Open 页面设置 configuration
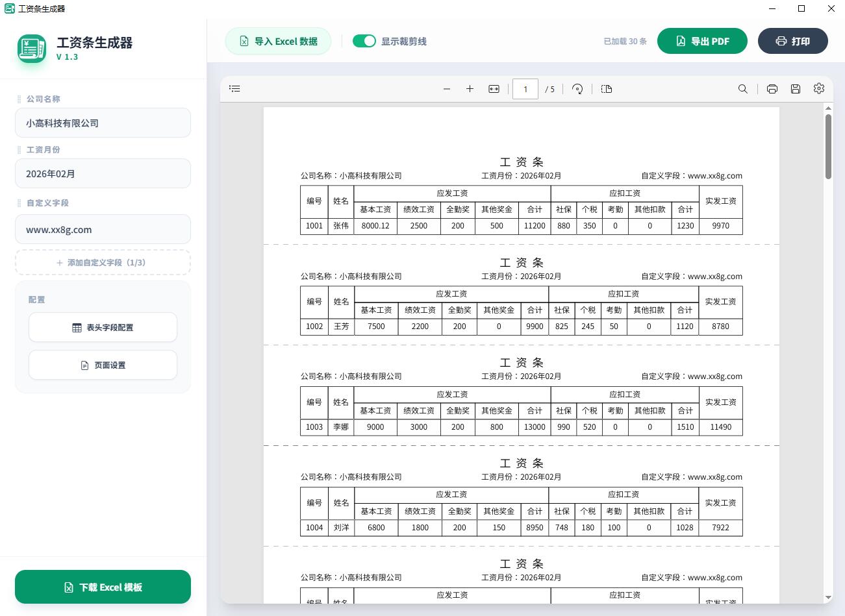 coord(103,365)
